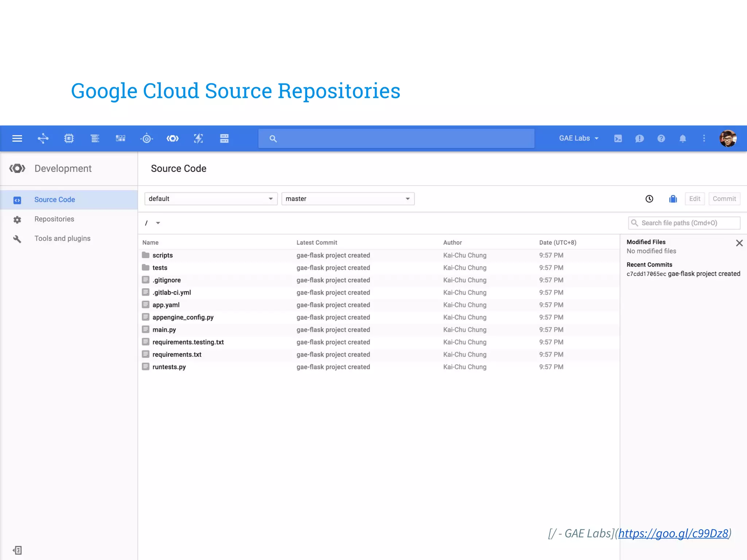Open the Development icon in top bar
Viewport: 747px width, 560px height.
click(x=173, y=139)
